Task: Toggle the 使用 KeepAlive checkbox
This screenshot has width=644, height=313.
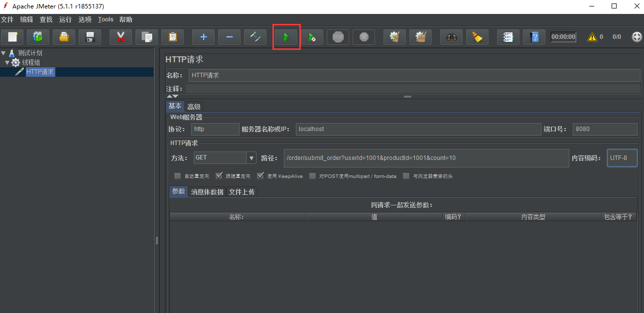Action: pos(260,176)
